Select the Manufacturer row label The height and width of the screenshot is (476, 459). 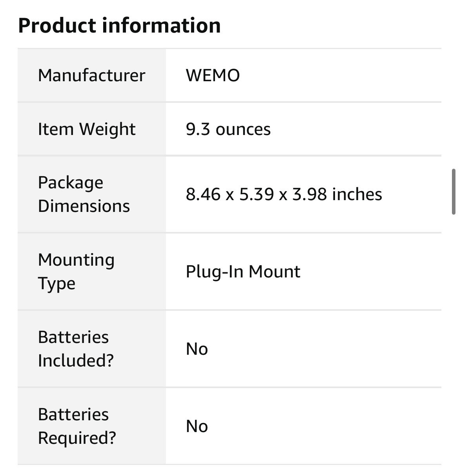point(91,75)
